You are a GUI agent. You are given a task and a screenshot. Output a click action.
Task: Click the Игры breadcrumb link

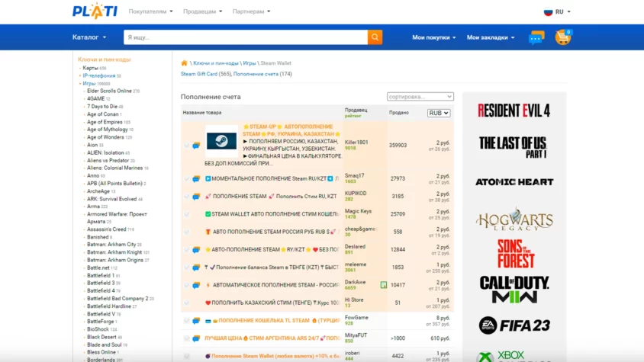coord(250,63)
